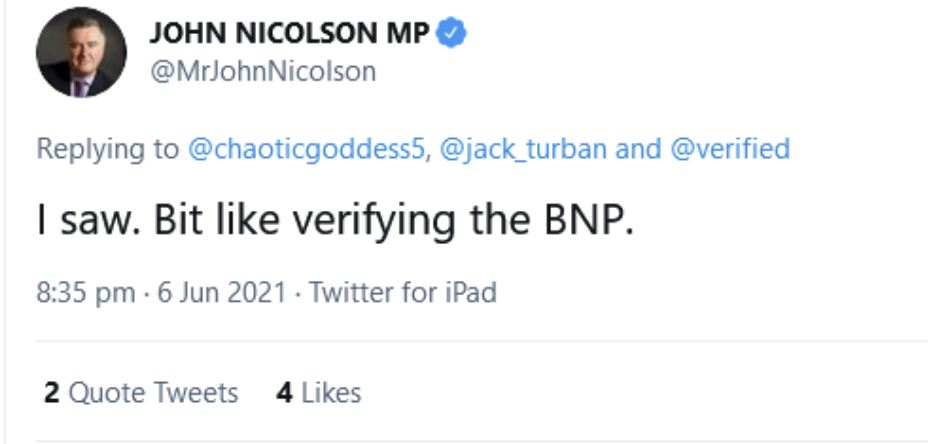Show who liked via Likes label

(331, 392)
